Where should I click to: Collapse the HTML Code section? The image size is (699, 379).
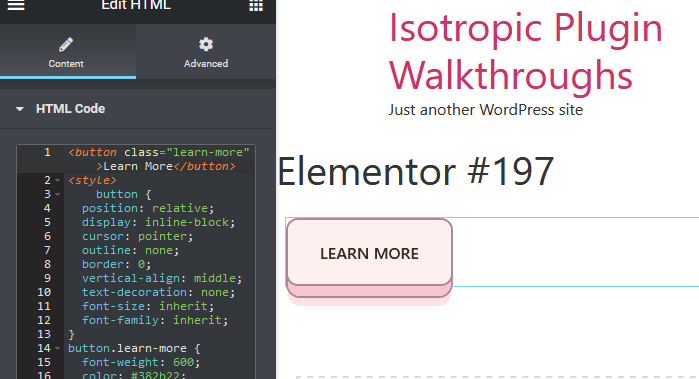point(20,109)
